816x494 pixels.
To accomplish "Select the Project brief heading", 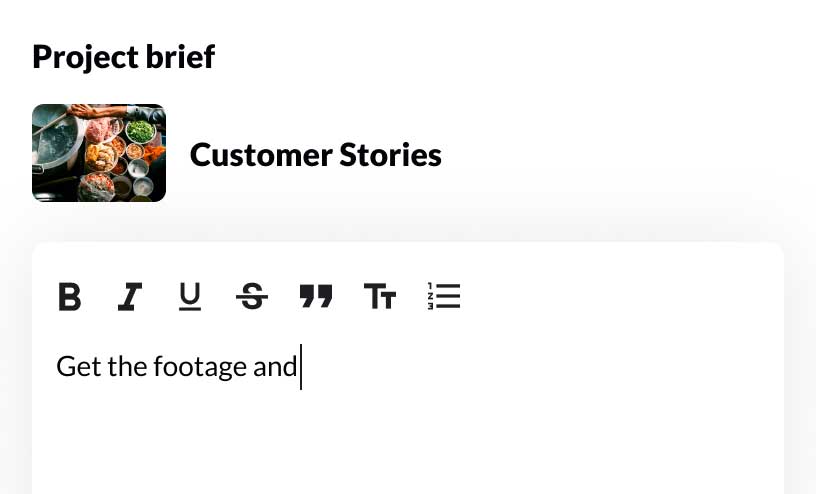I will click(x=123, y=56).
